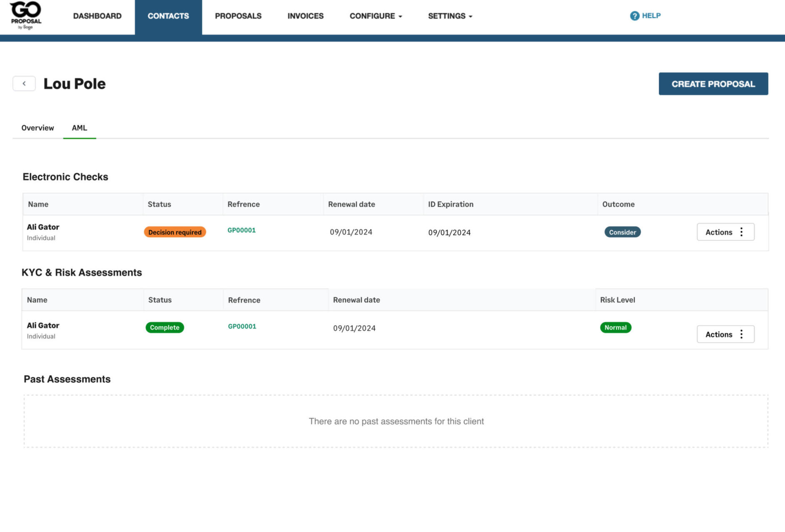Screen dimensions: 785x532
Task: Open the Electronic Checks Actions menu
Action: pyautogui.click(x=725, y=232)
